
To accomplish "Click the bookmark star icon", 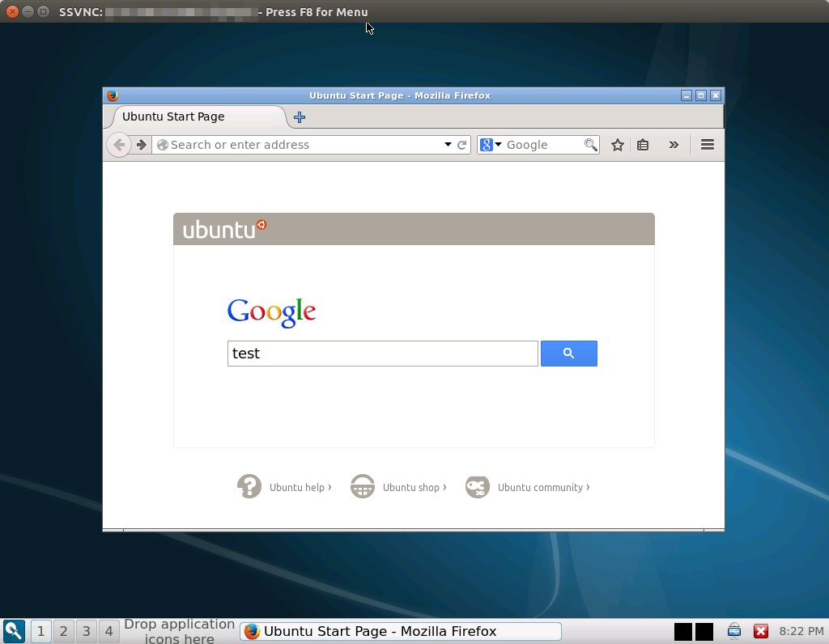I will [618, 145].
